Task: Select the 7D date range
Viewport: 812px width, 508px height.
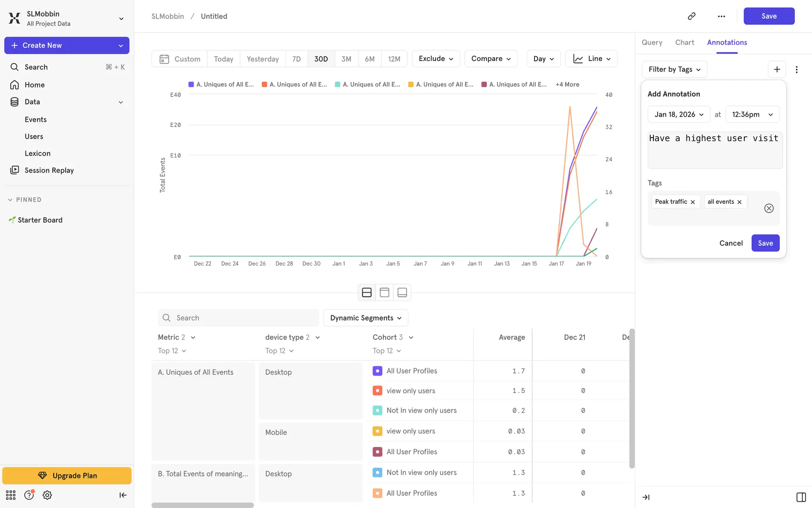Action: (x=296, y=59)
